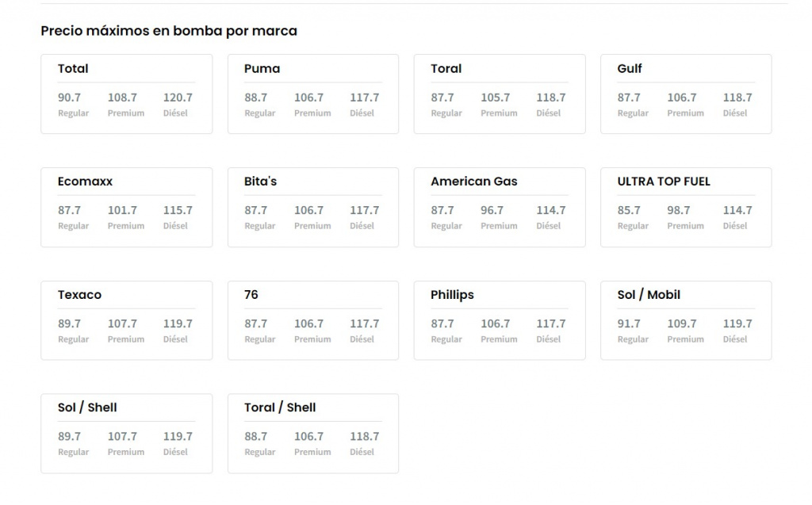
Task: Select Ecomaxx Diésel price 115.7
Action: pos(178,210)
